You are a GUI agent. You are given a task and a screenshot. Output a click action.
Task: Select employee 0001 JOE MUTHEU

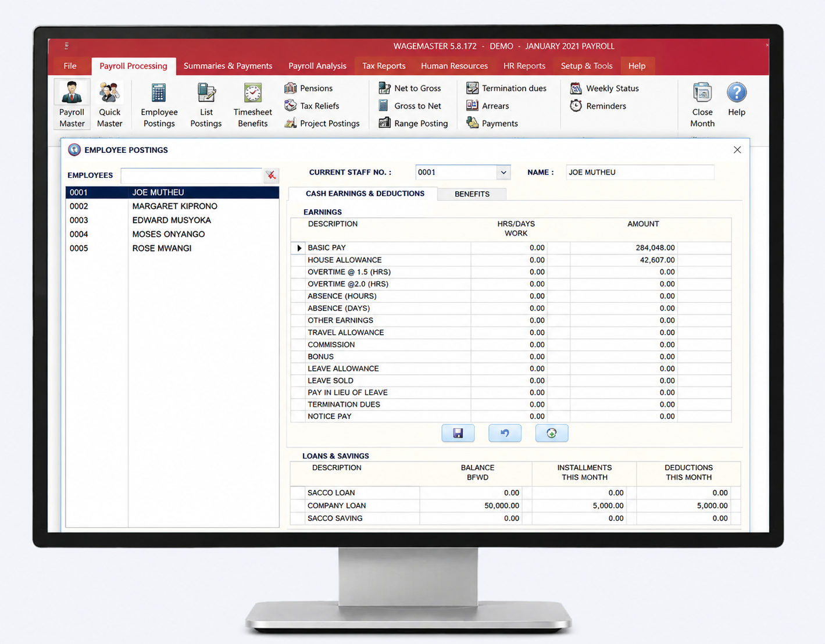pos(172,192)
